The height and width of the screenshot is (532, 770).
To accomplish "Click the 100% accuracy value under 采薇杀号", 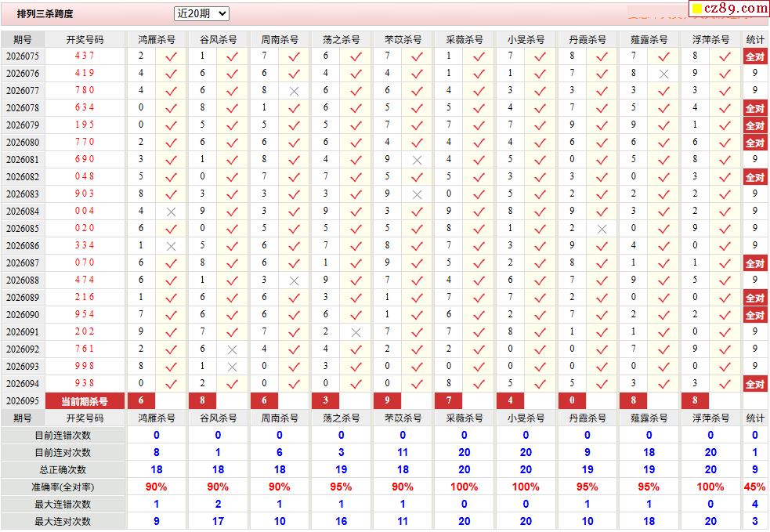I will tap(464, 487).
